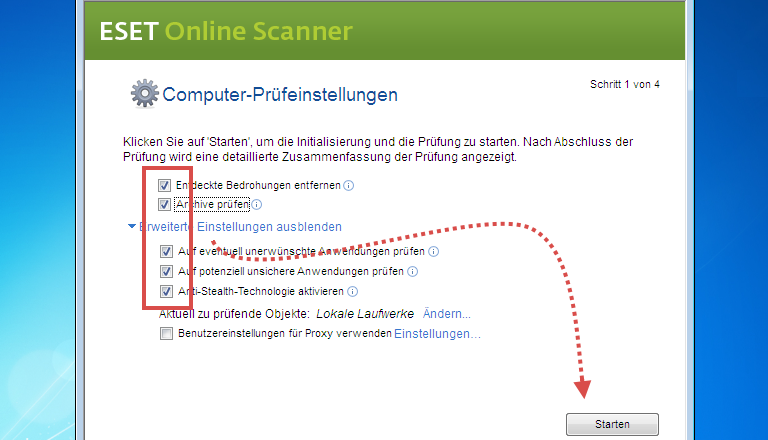Click the info icon beside 'Entdeckte Bedrohungen entfernen'

pyautogui.click(x=348, y=186)
